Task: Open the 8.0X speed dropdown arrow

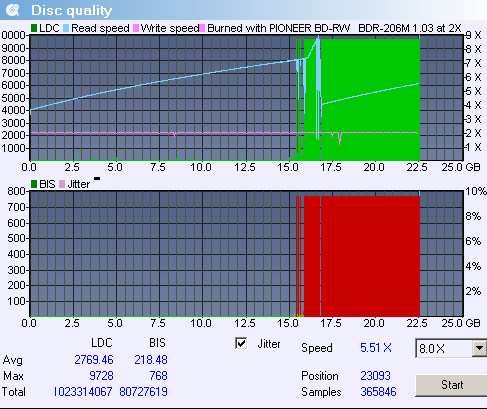Action: tap(479, 348)
